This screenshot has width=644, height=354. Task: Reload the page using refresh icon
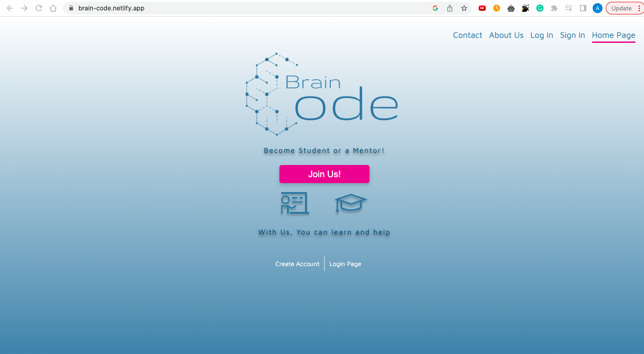(39, 8)
